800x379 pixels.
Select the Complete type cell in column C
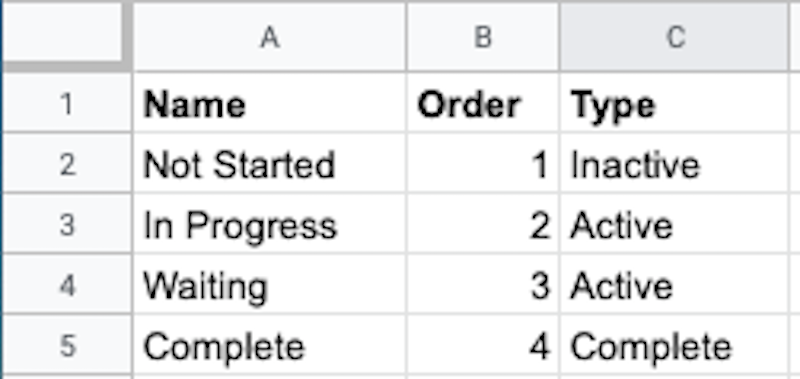click(675, 345)
